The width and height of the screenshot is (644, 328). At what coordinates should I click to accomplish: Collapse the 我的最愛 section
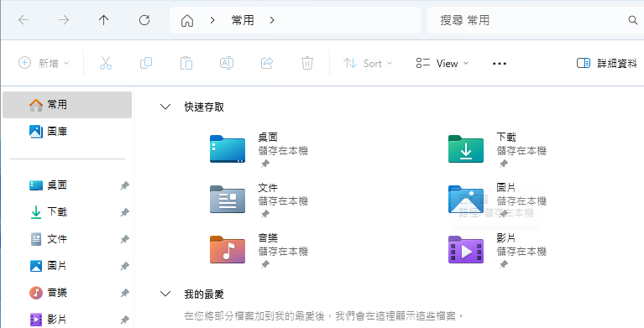pos(165,294)
